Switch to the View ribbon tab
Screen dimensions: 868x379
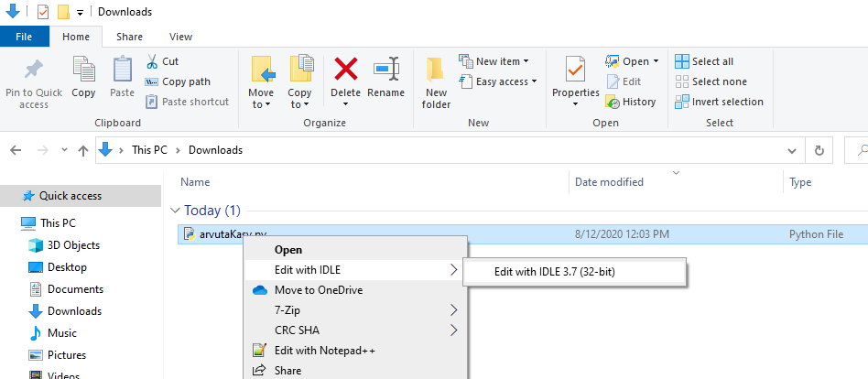pyautogui.click(x=180, y=37)
